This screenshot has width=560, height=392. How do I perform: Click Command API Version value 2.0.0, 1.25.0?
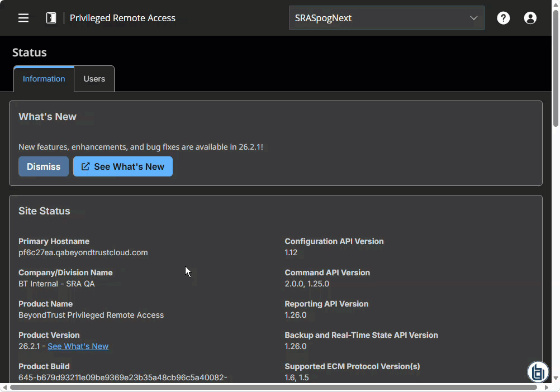[307, 284]
